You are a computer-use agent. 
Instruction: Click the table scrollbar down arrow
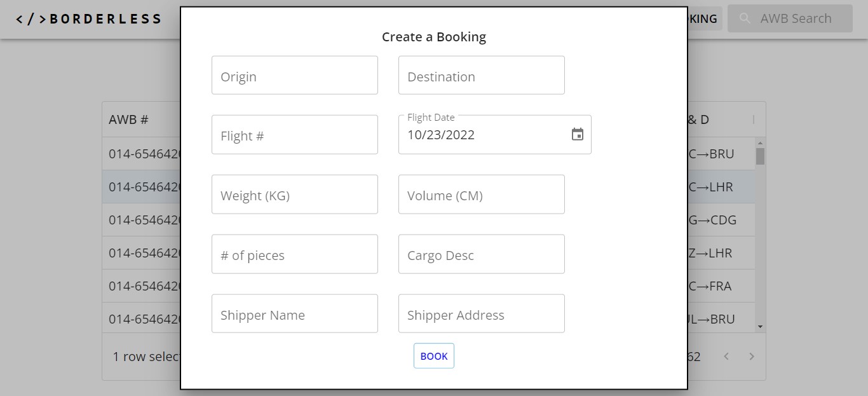[x=760, y=326]
